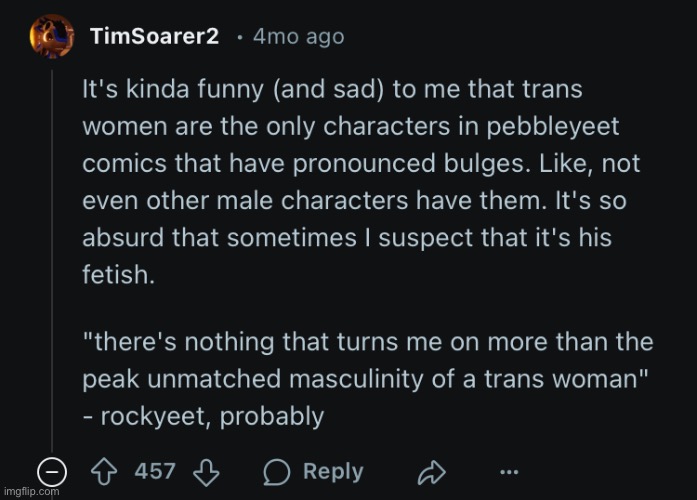Viewport: 697px width, 500px height.
Task: Click the quoted line starting "there's nothing"
Action: [368, 342]
